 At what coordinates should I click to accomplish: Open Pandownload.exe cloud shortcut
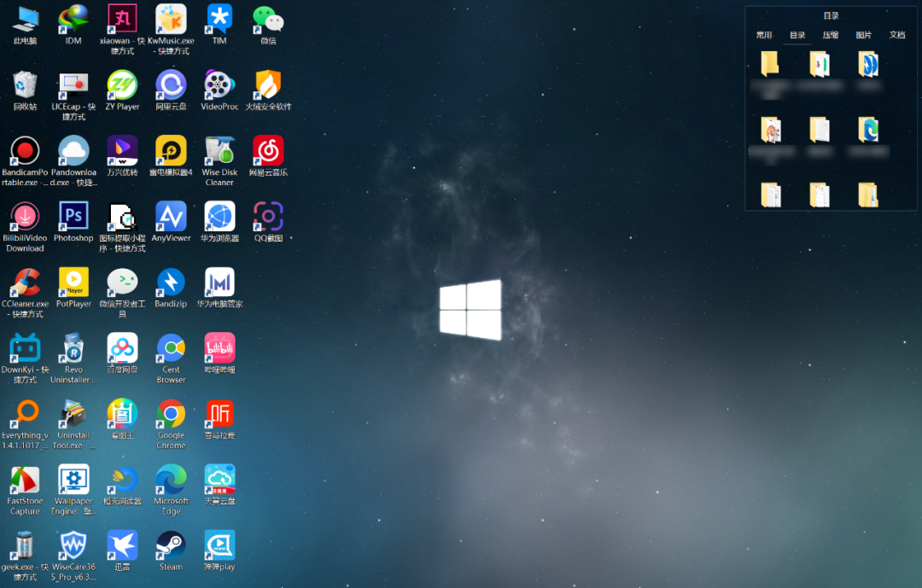point(73,152)
